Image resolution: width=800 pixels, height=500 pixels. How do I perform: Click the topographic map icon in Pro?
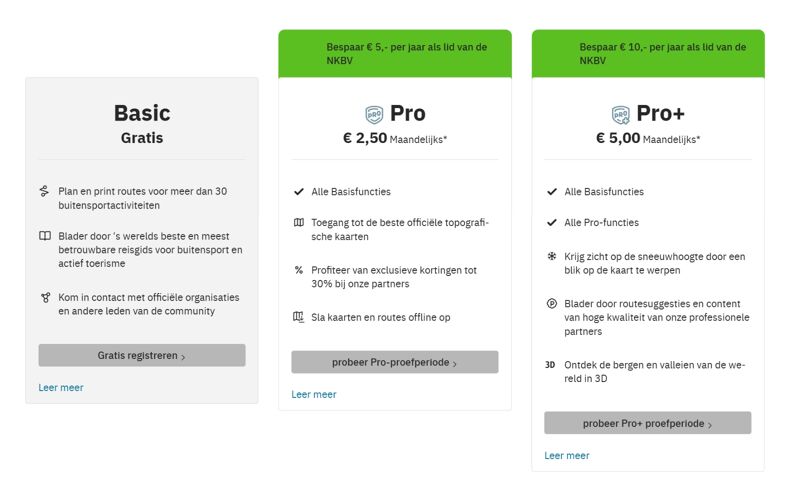click(x=298, y=223)
